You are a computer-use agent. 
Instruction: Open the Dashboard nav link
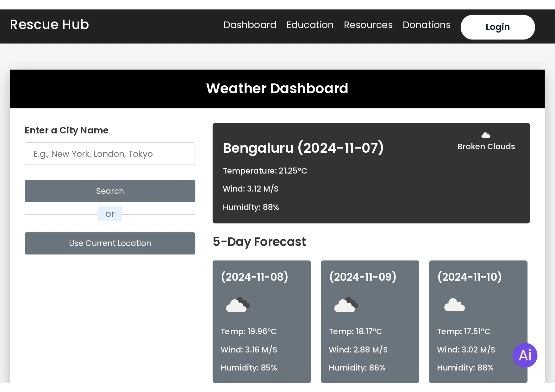coord(250,25)
